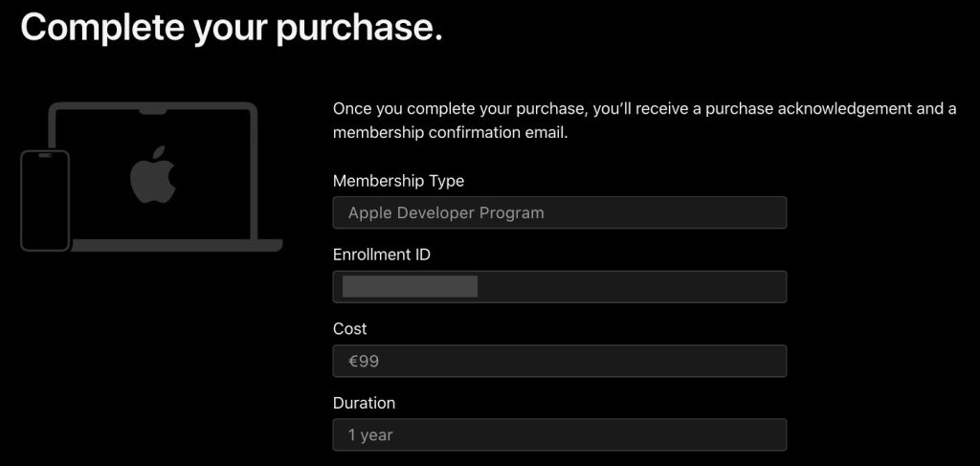Click the redacted gray block in Enrollment ID
The height and width of the screenshot is (466, 980).
pos(410,286)
